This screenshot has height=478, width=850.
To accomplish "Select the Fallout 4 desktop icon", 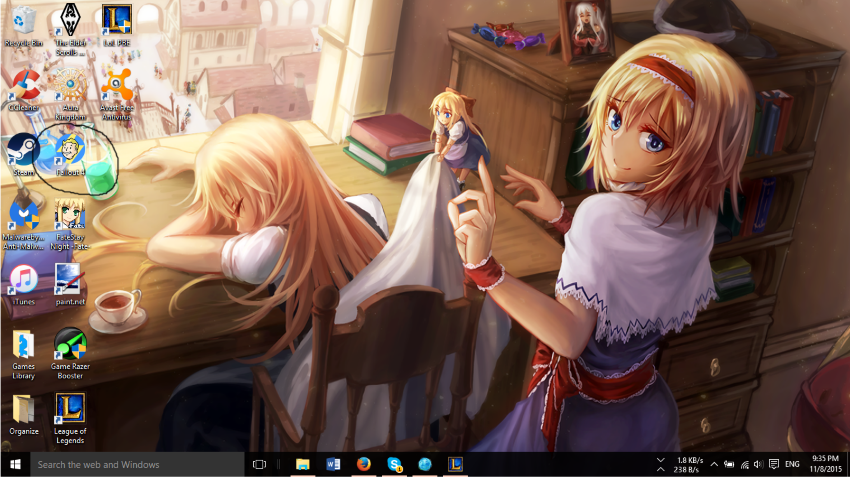I will (x=70, y=155).
